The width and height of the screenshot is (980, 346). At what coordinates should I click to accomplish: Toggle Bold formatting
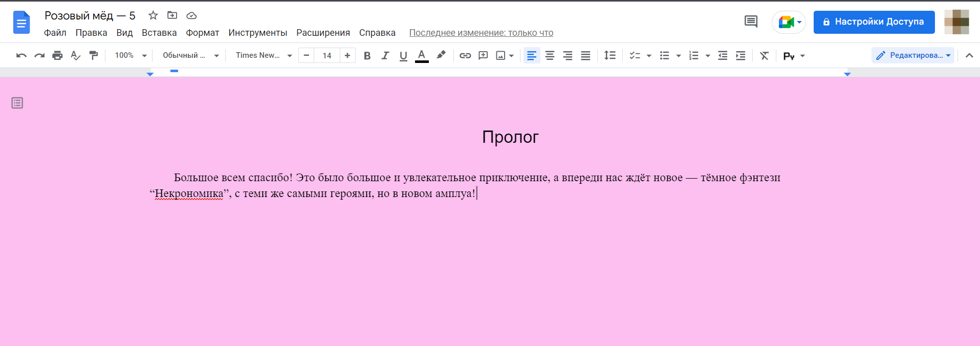click(x=367, y=55)
